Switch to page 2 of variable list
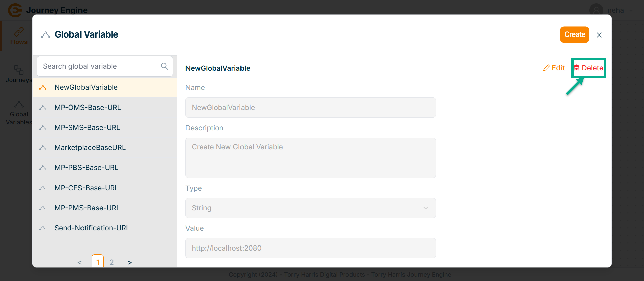 tap(112, 262)
